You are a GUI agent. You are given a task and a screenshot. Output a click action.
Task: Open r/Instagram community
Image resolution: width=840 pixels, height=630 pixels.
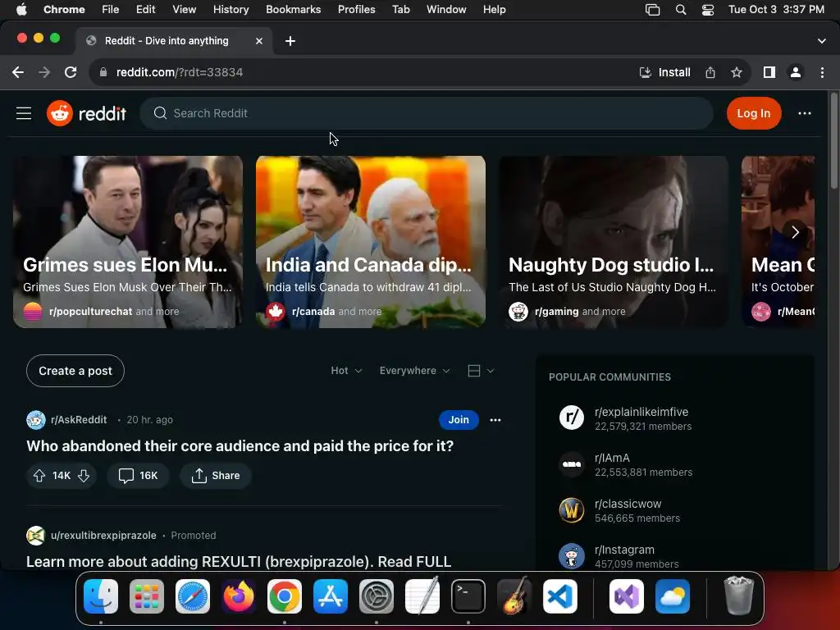tap(624, 550)
